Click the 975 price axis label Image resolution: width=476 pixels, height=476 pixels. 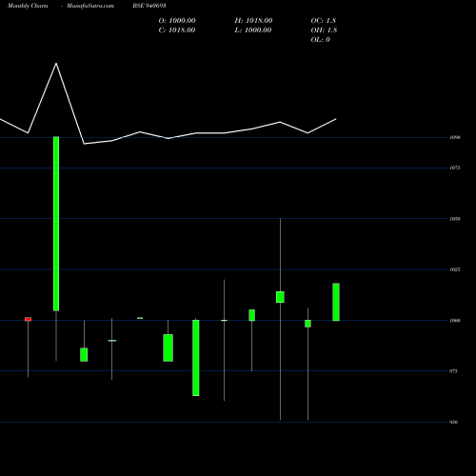pyautogui.click(x=454, y=371)
